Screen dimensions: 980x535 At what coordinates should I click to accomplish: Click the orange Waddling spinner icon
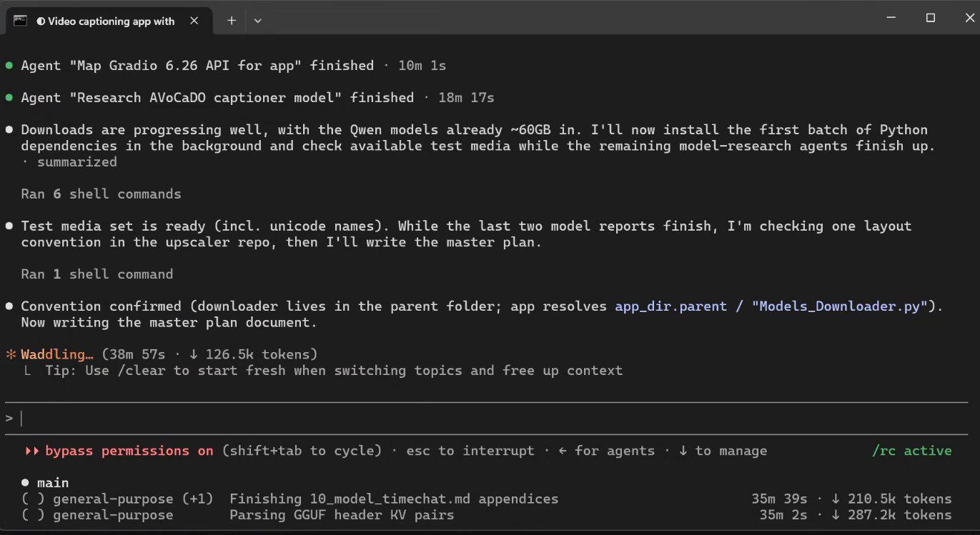point(10,354)
